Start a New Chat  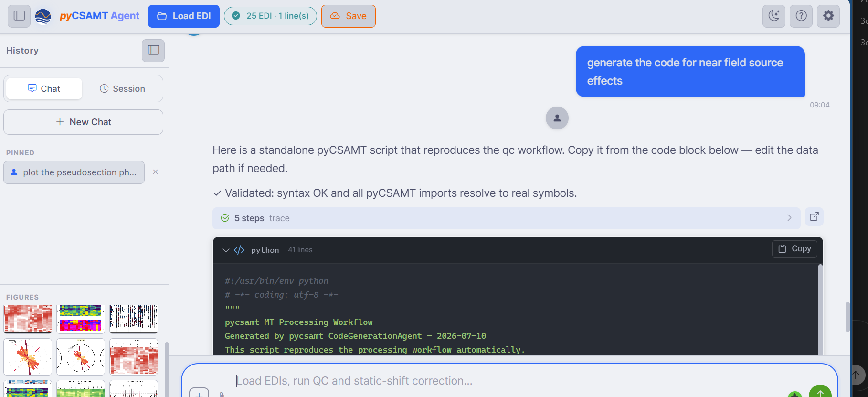84,122
